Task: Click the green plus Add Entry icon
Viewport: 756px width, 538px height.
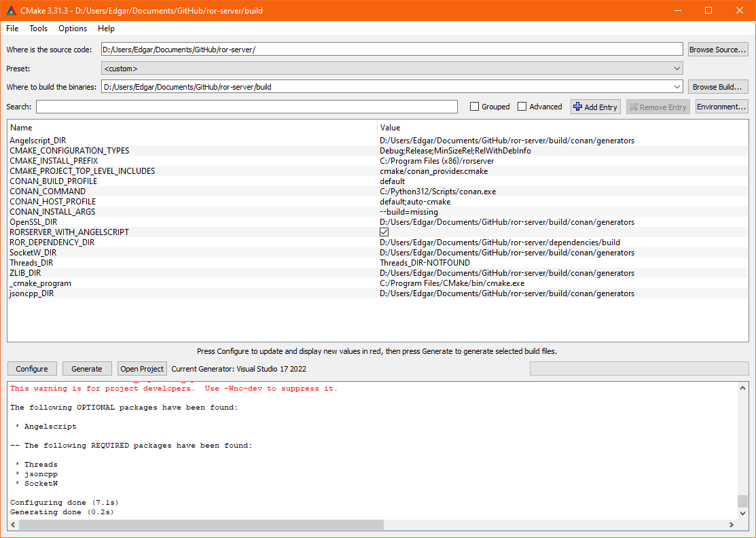Action: tap(577, 107)
